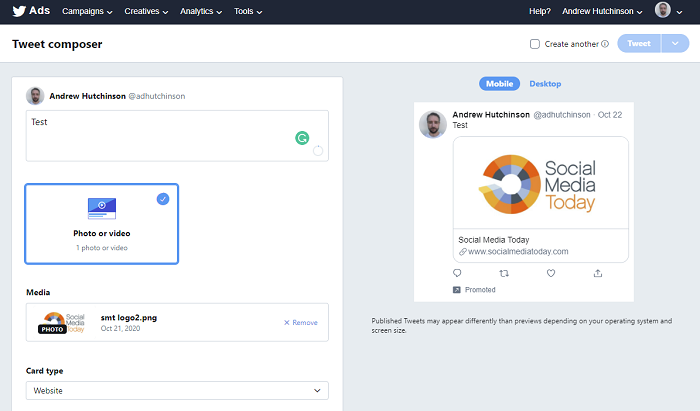Click the Oct 22 date in preview

[610, 115]
